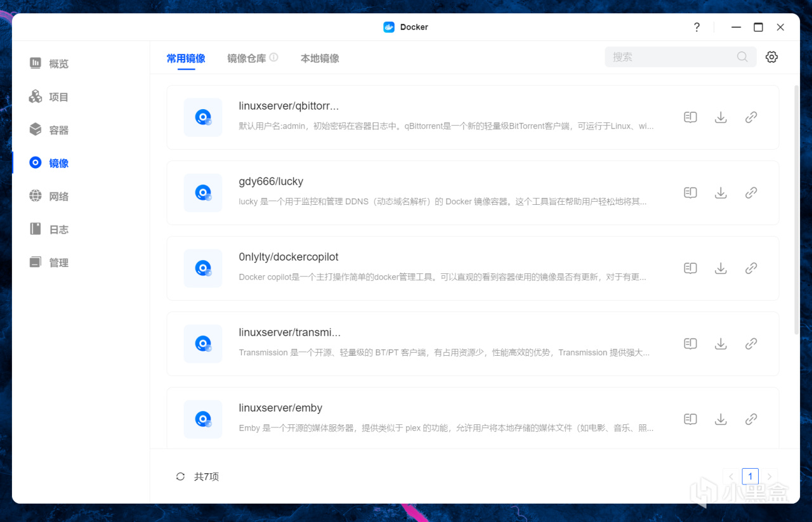
Task: Download the gdy666/lucky image
Action: (x=721, y=193)
